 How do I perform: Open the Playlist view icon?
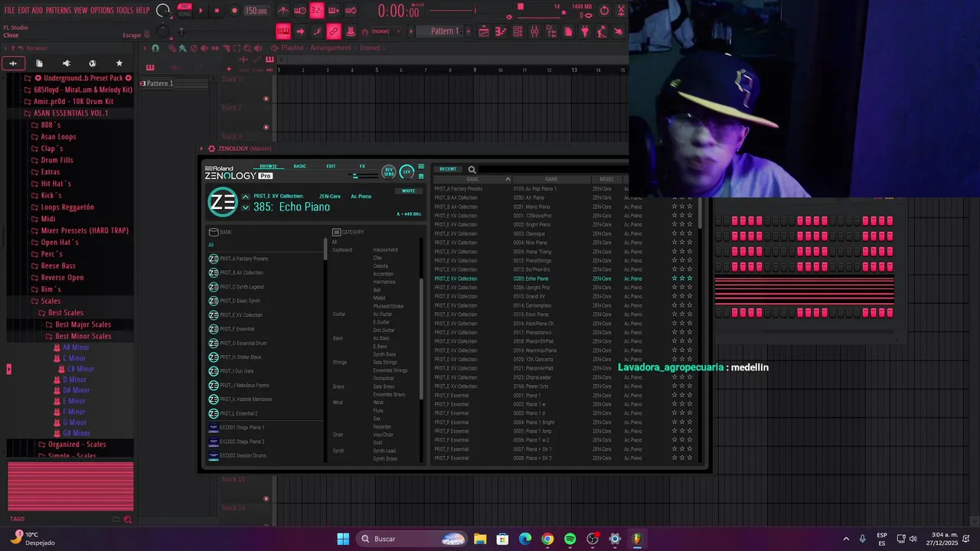point(484,31)
